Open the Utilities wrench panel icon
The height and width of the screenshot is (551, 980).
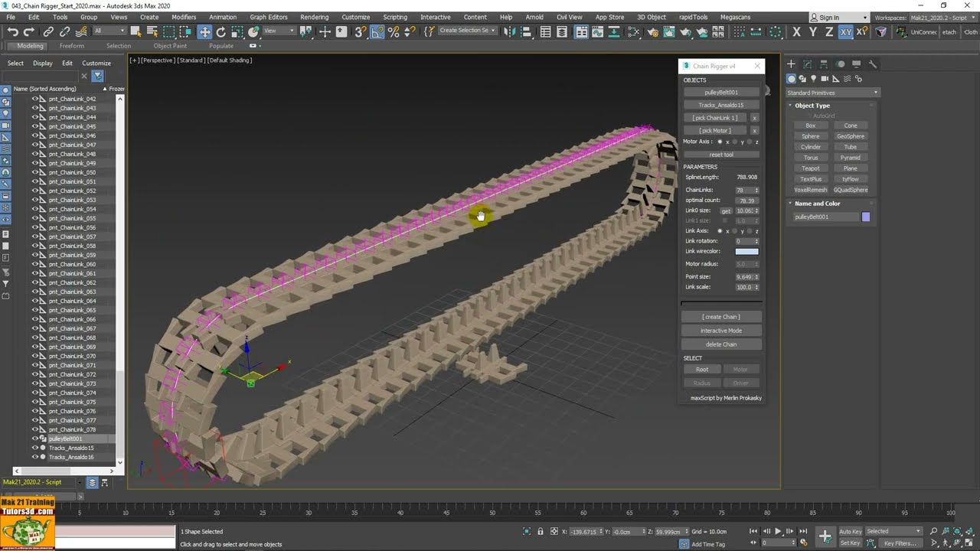873,64
